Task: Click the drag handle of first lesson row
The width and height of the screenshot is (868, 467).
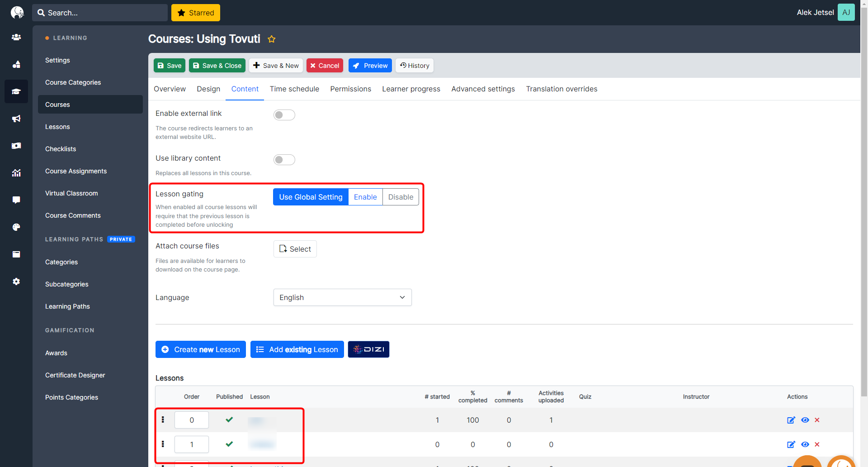Action: (163, 420)
